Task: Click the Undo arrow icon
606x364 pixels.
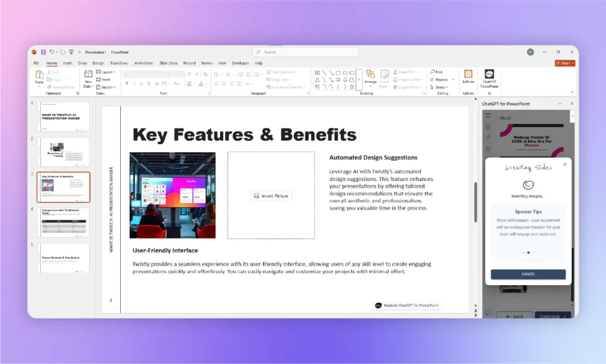Action: 51,52
